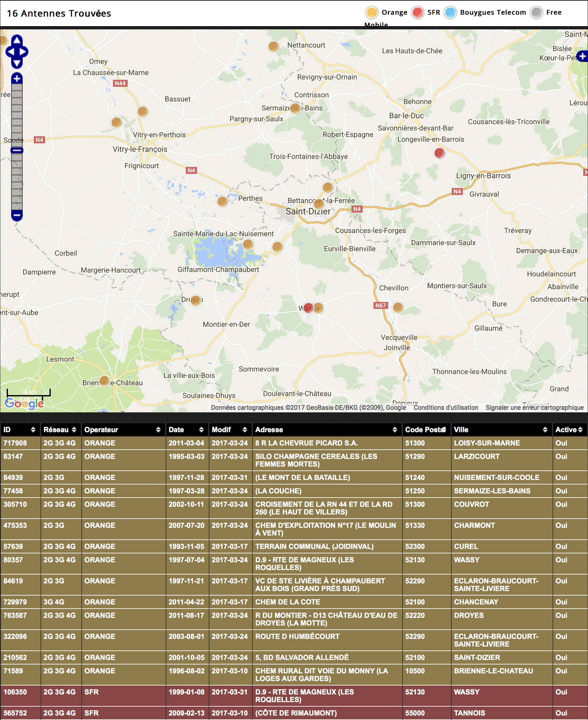Select the antenna marker at Brienne-le-Château
The image size is (588, 720).
(x=104, y=381)
